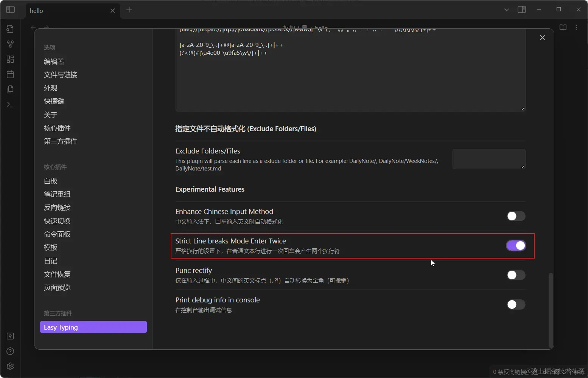Open the help icon at bottom left

[10, 351]
